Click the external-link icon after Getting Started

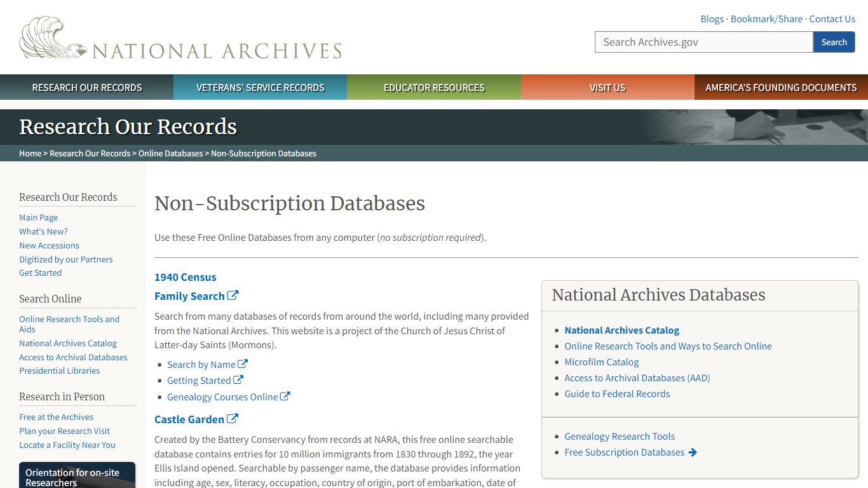tap(238, 380)
